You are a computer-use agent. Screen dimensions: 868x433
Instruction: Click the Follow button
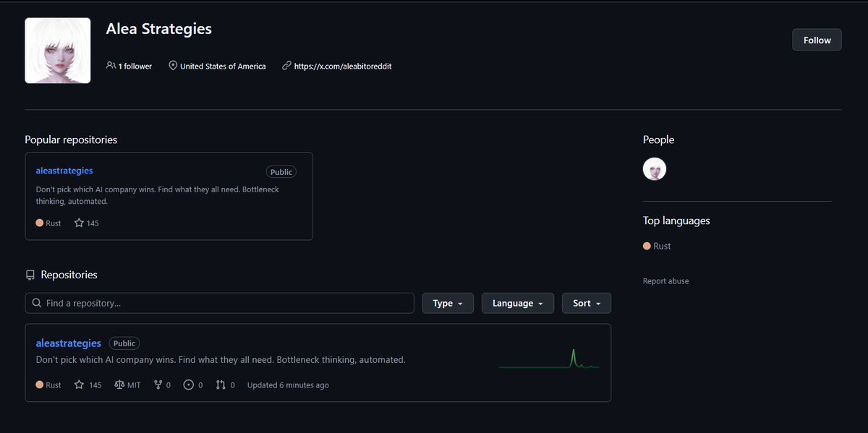[817, 40]
